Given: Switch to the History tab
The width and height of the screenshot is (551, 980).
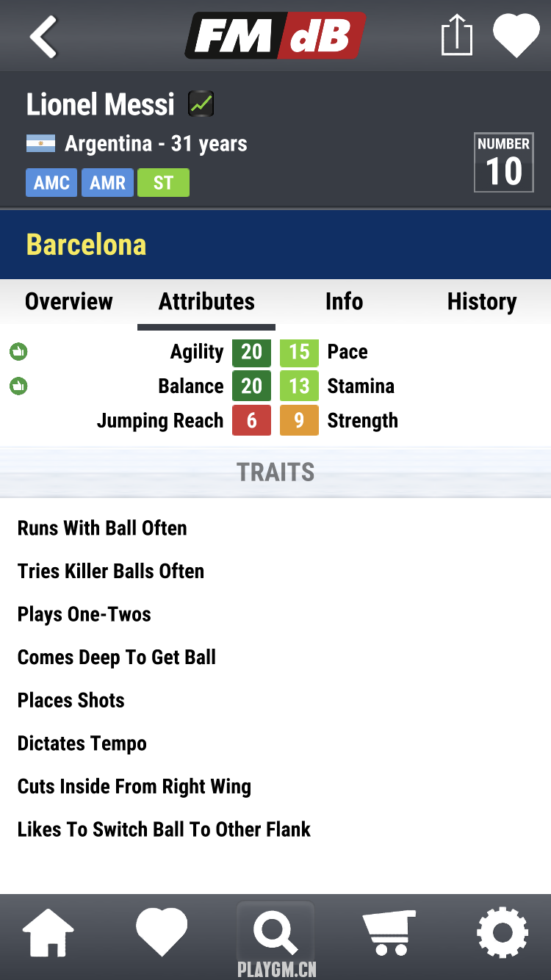Looking at the screenshot, I should [482, 301].
